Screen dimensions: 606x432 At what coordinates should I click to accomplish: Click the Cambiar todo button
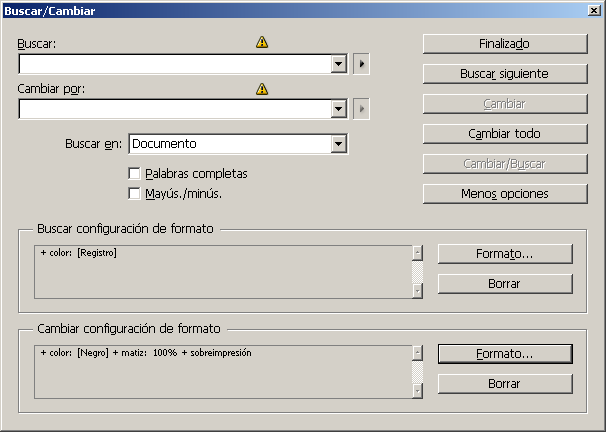(x=505, y=134)
